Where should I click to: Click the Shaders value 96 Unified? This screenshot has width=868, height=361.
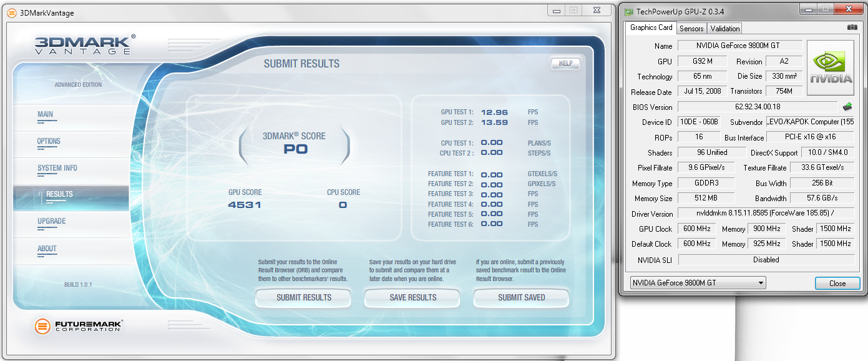click(712, 152)
